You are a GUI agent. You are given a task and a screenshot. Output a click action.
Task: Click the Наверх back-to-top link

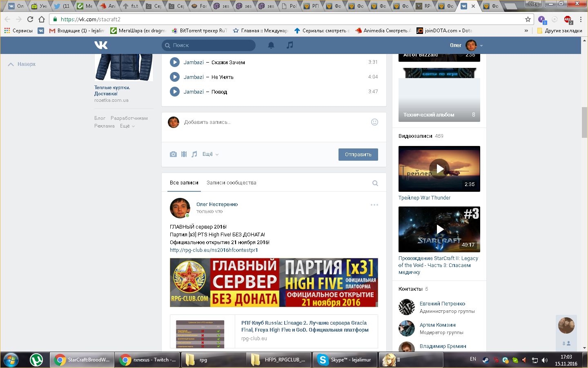click(22, 64)
